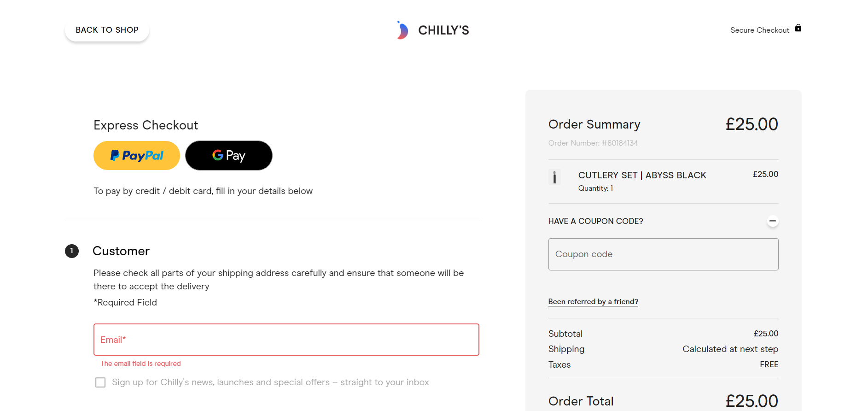
Task: Click the Order Summary heading
Action: (594, 124)
